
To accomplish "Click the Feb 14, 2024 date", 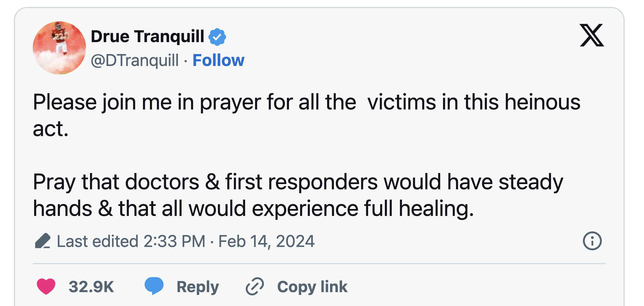I will [266, 241].
